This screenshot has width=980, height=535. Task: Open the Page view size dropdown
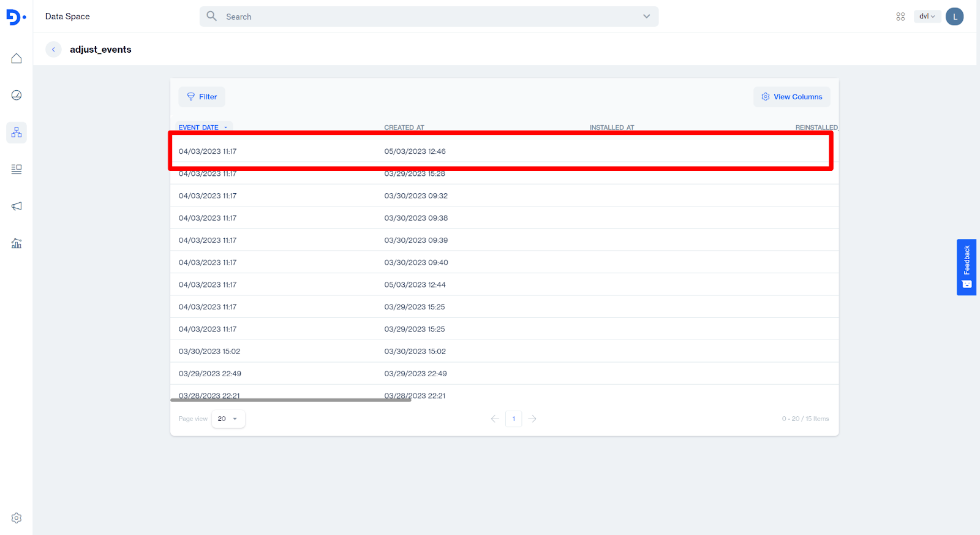tap(228, 419)
